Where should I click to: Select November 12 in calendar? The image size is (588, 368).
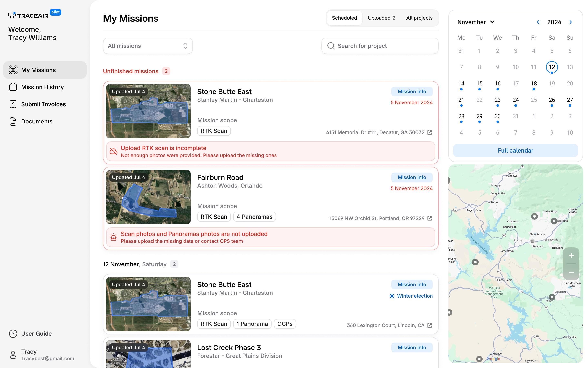[x=552, y=67]
